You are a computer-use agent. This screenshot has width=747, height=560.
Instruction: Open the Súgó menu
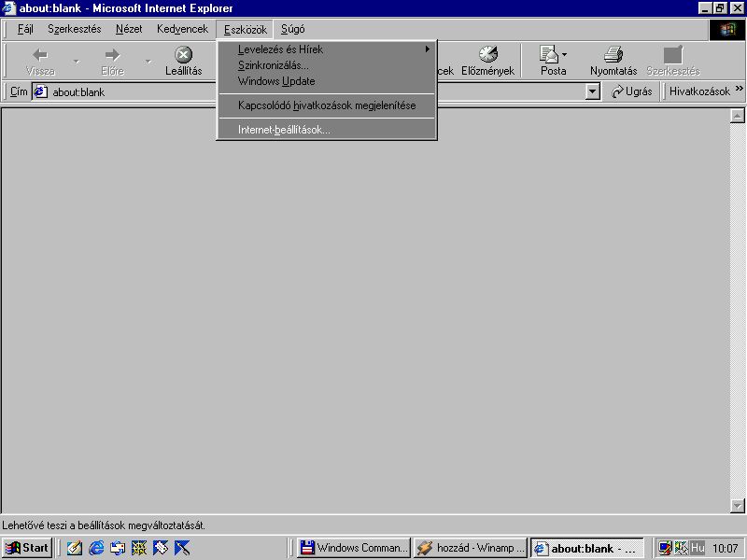tap(292, 29)
